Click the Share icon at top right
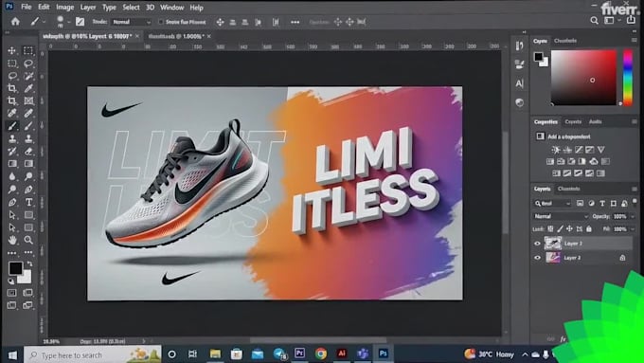This screenshot has height=363, width=644. [x=631, y=20]
